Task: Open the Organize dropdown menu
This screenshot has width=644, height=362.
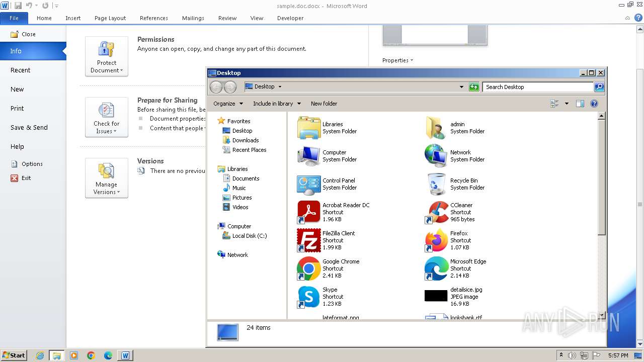Action: pyautogui.click(x=228, y=104)
